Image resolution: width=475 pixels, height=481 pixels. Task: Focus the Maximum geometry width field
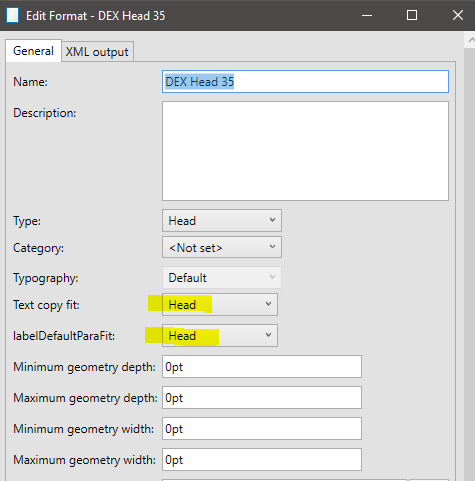tap(262, 460)
